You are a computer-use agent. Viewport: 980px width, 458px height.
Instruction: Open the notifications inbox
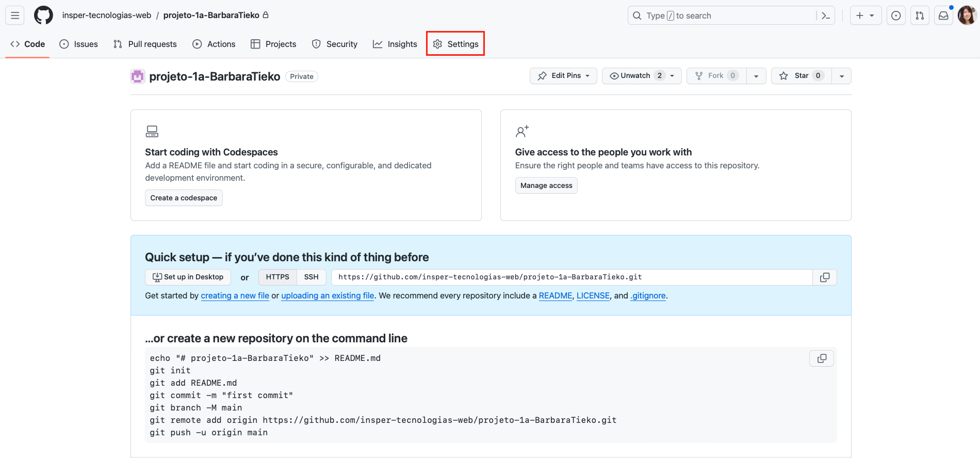943,15
